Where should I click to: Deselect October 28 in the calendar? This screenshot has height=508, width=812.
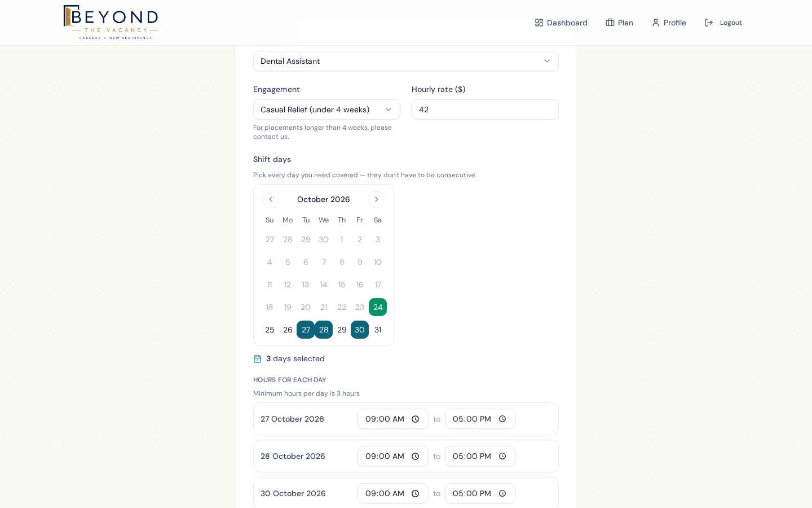tap(324, 330)
